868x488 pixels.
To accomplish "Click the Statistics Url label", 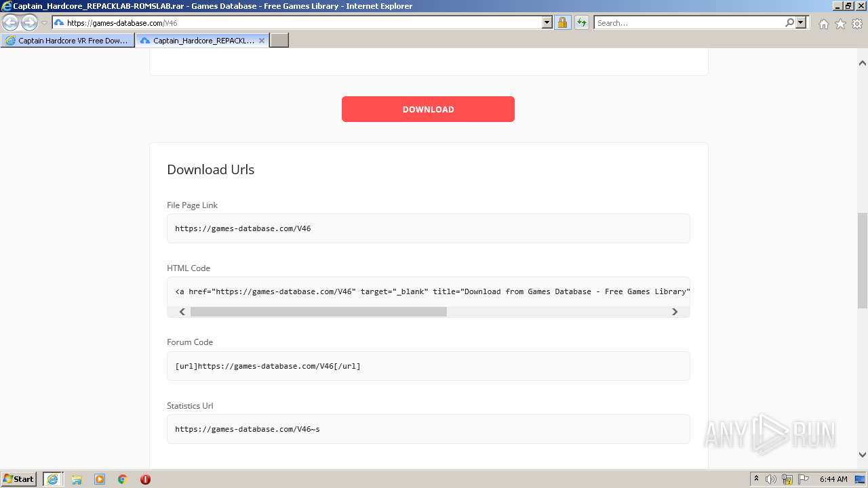I will coord(190,405).
